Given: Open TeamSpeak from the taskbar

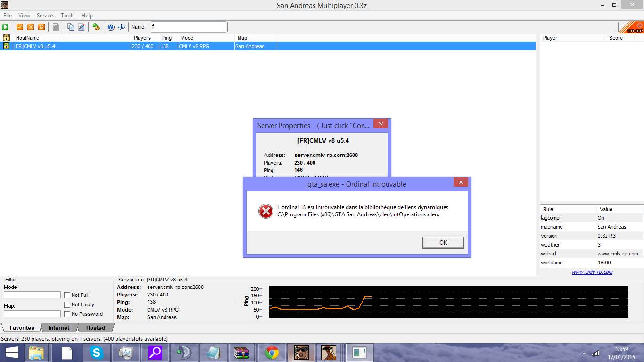Looking at the screenshot, I should point(183,353).
